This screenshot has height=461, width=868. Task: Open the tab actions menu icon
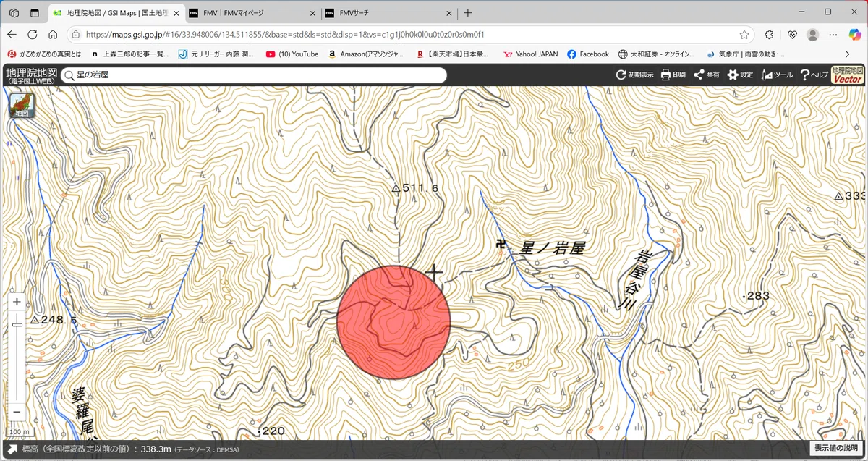[x=34, y=12]
